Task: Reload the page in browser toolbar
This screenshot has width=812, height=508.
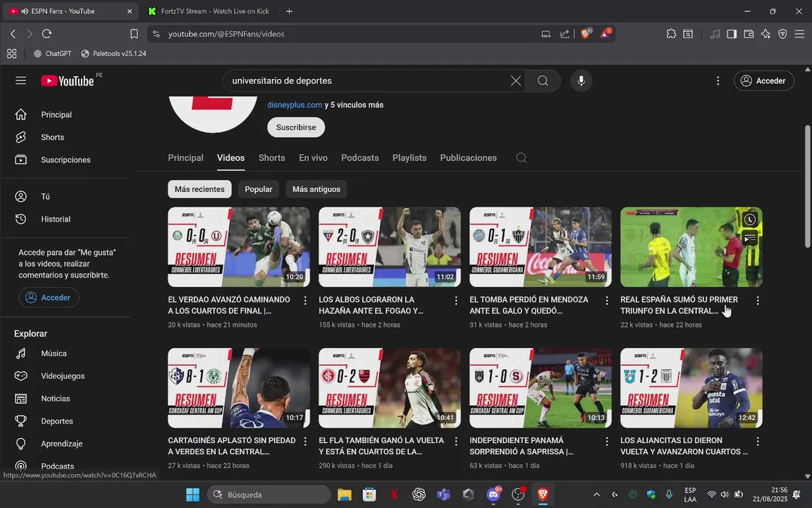Action: [x=47, y=34]
